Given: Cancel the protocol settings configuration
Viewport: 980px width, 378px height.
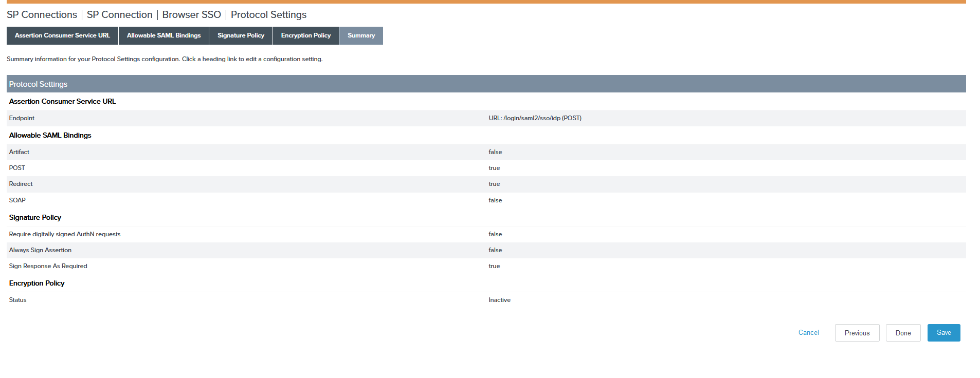Looking at the screenshot, I should (808, 333).
